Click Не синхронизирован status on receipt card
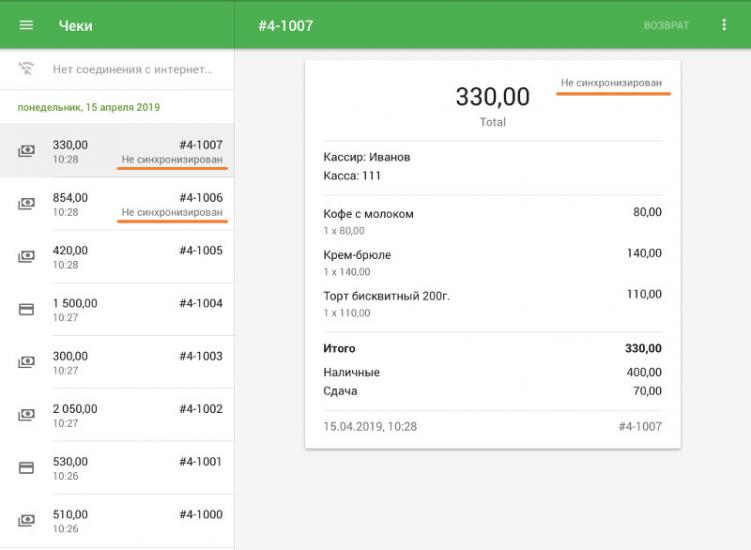751x550 pixels. tap(611, 83)
